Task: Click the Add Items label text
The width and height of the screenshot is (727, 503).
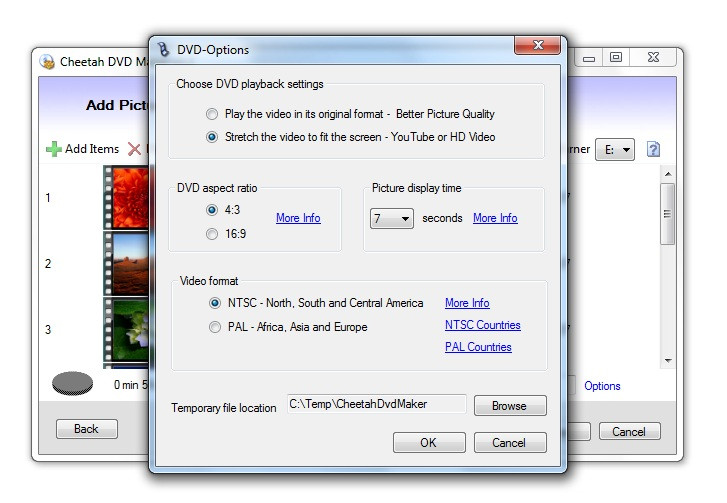Action: [92, 149]
